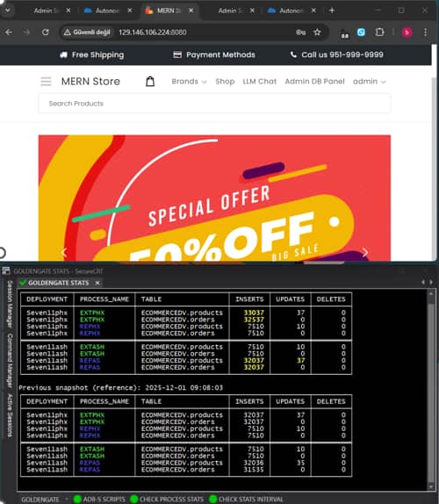Click the translate icon in the address bar

[x=301, y=32]
